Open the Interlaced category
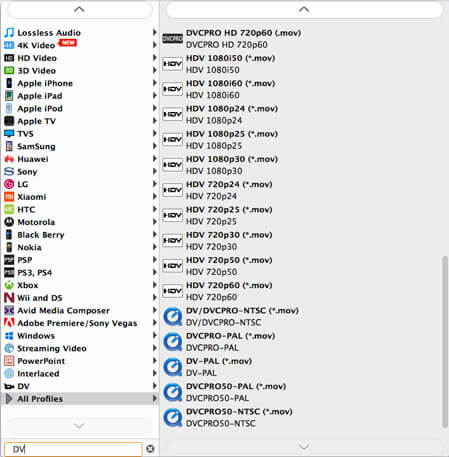449x457 pixels. click(x=80, y=373)
